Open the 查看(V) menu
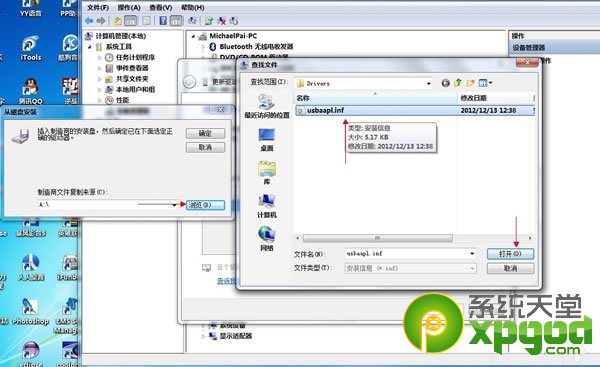This screenshot has height=367, width=600. pyautogui.click(x=161, y=7)
